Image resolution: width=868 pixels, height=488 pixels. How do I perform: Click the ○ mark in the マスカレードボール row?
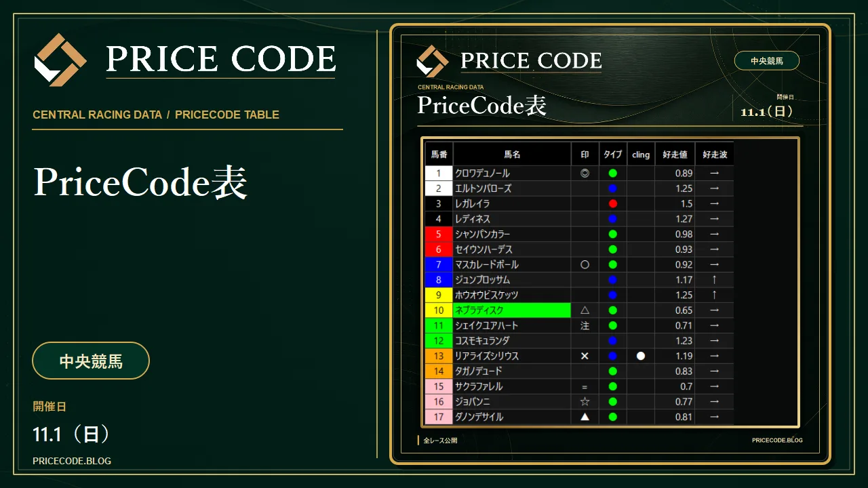[x=585, y=265]
